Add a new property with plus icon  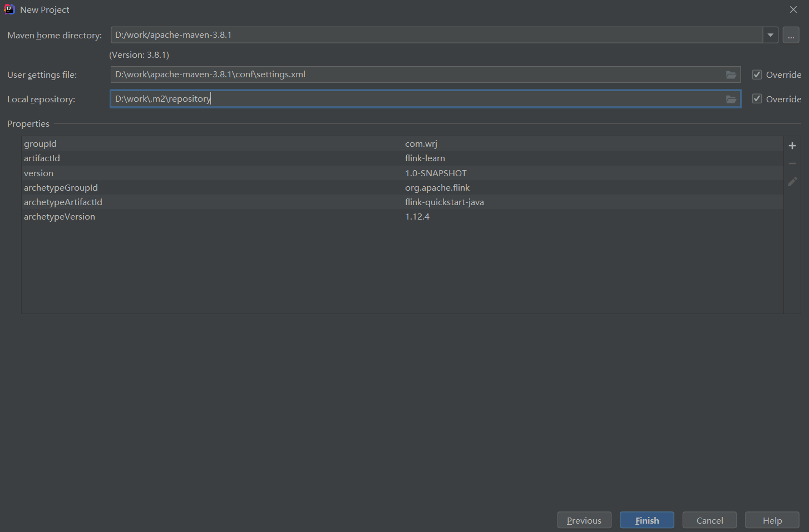click(792, 146)
